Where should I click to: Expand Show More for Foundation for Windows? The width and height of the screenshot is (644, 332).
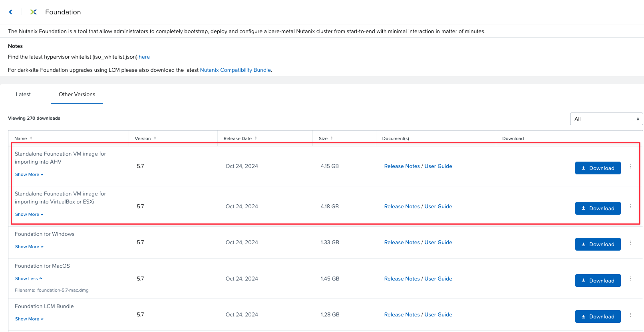coord(29,247)
